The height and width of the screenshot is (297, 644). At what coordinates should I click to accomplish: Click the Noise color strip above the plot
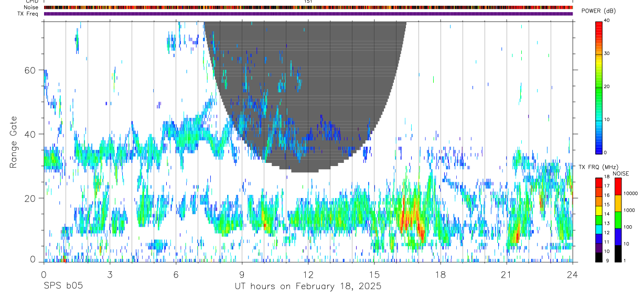point(308,7)
